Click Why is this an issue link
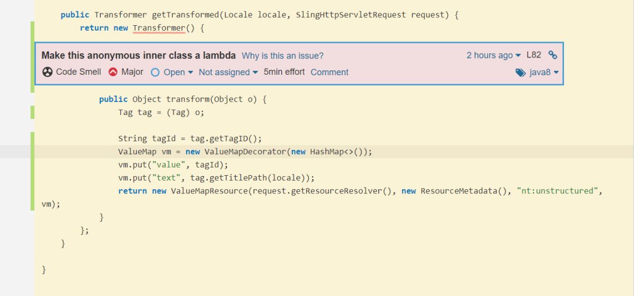 283,55
